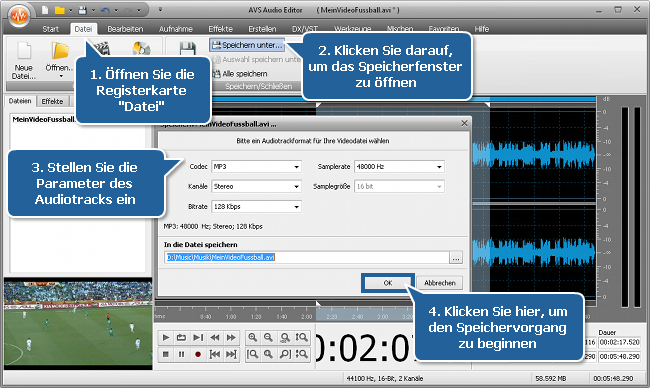Screen dimensions: 650x388
Task: Click the Pause button
Action: (x=182, y=354)
